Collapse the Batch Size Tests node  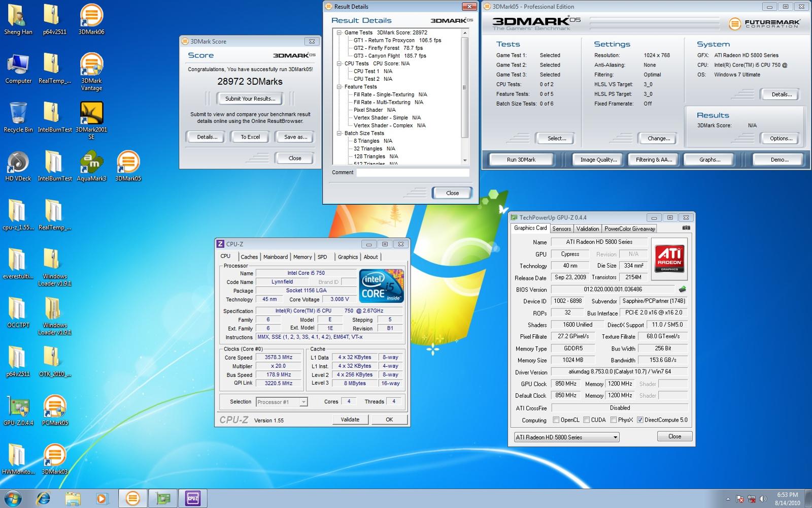pyautogui.click(x=339, y=133)
